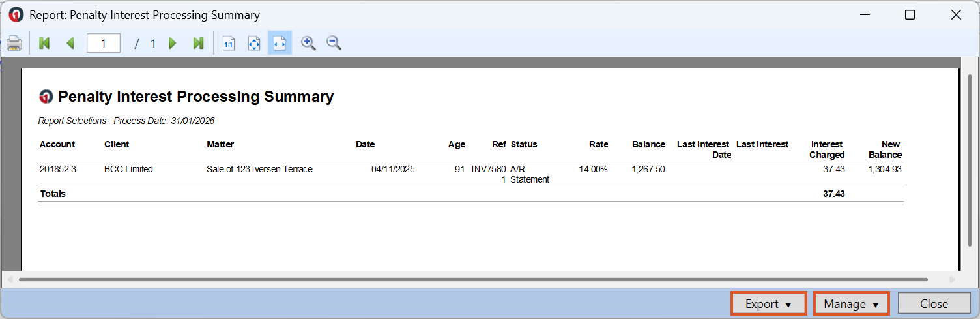Click the Interest Charged column header
Screen dimensions: 980x319
(x=827, y=149)
